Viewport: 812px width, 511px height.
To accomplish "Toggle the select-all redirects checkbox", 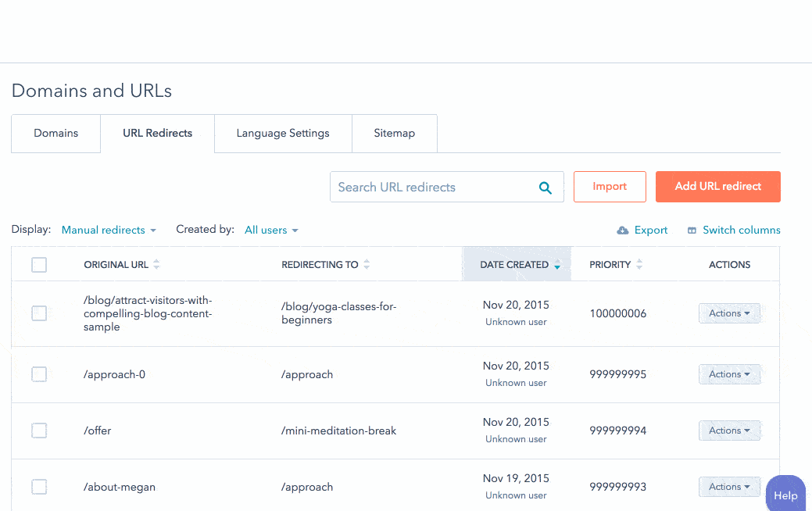I will pyautogui.click(x=39, y=265).
